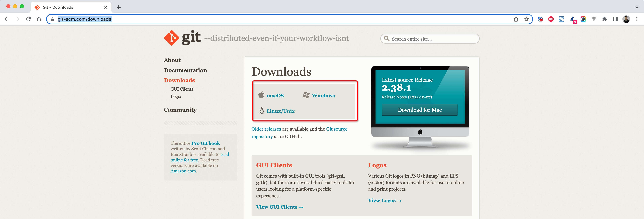Toggle the browser side panel icon

point(615,19)
